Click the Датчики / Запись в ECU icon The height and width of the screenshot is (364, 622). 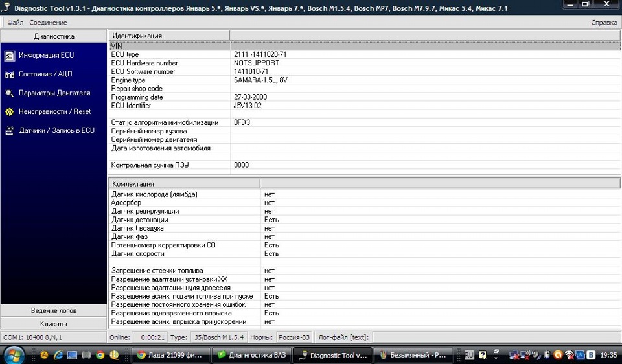coord(10,131)
